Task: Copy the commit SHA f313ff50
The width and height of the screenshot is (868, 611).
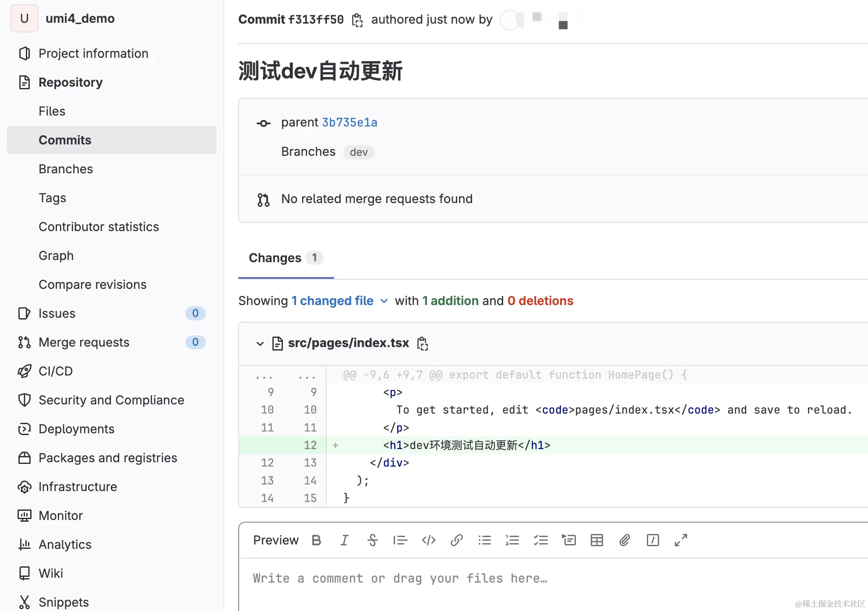Action: [x=357, y=20]
